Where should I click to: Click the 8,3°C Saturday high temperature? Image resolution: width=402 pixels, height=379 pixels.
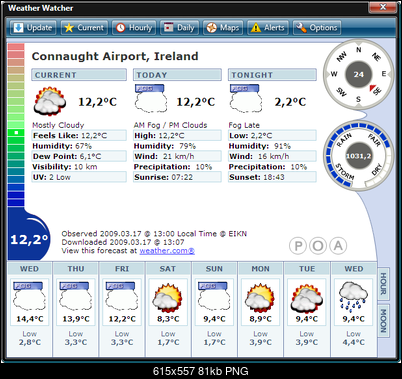[168, 319]
